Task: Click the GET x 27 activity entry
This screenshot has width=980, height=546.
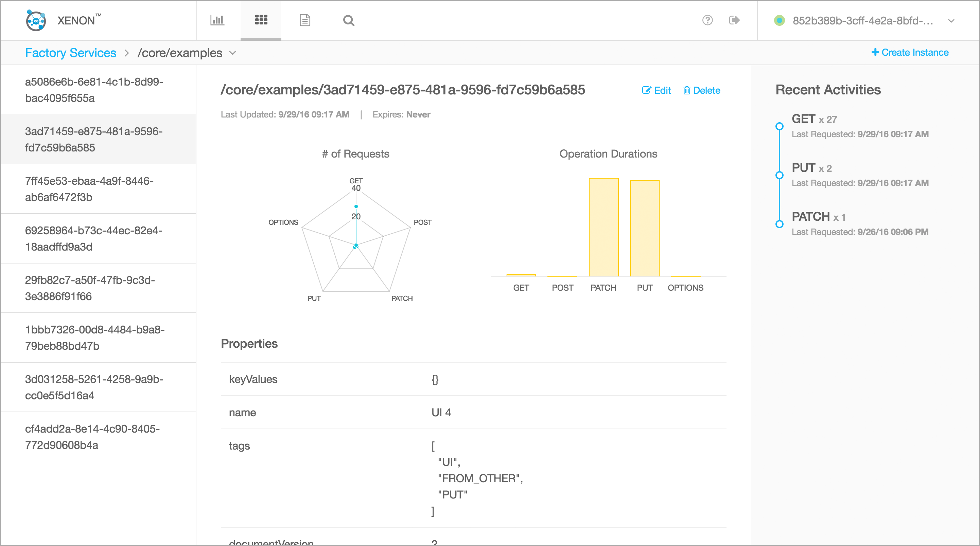Action: point(860,126)
